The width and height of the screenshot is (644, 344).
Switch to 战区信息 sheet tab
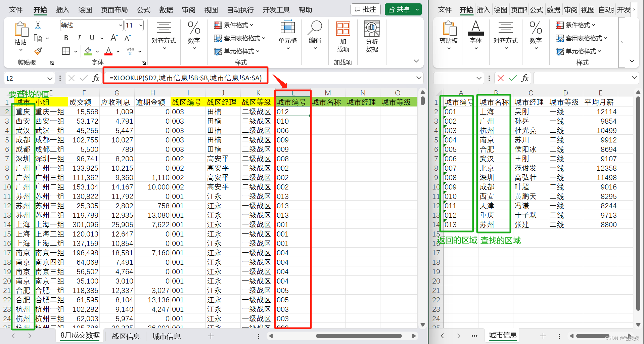click(126, 336)
